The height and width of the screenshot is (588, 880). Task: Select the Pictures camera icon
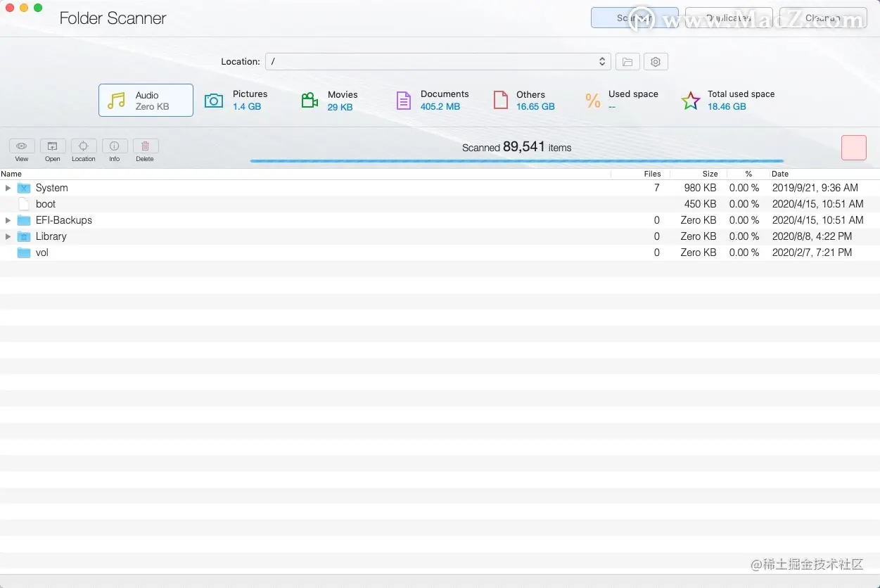[x=214, y=101]
